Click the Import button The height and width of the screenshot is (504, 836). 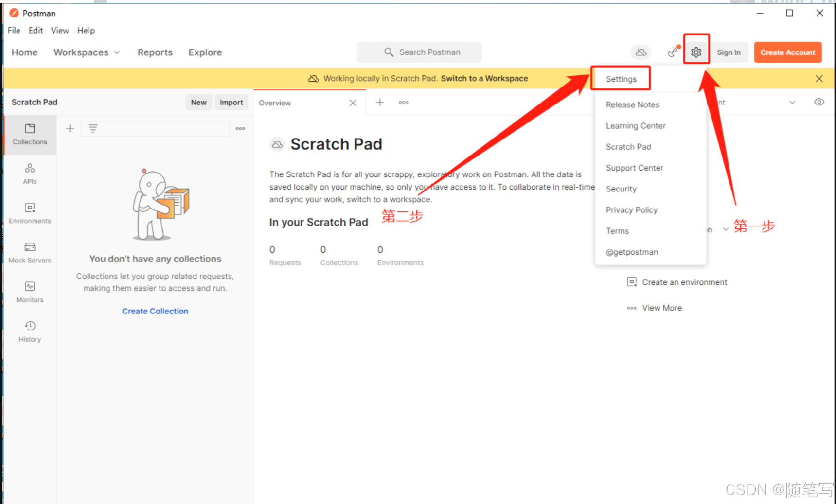(231, 102)
